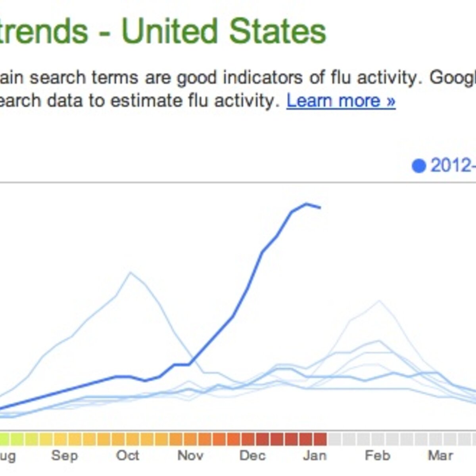
Task: Select the last dark red intensity square
Action: tap(320, 439)
